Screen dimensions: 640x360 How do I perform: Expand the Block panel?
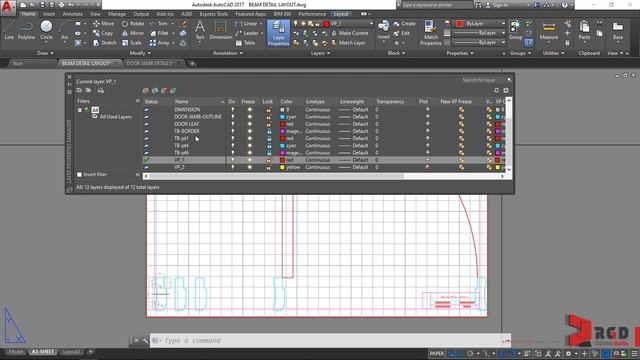click(x=396, y=53)
